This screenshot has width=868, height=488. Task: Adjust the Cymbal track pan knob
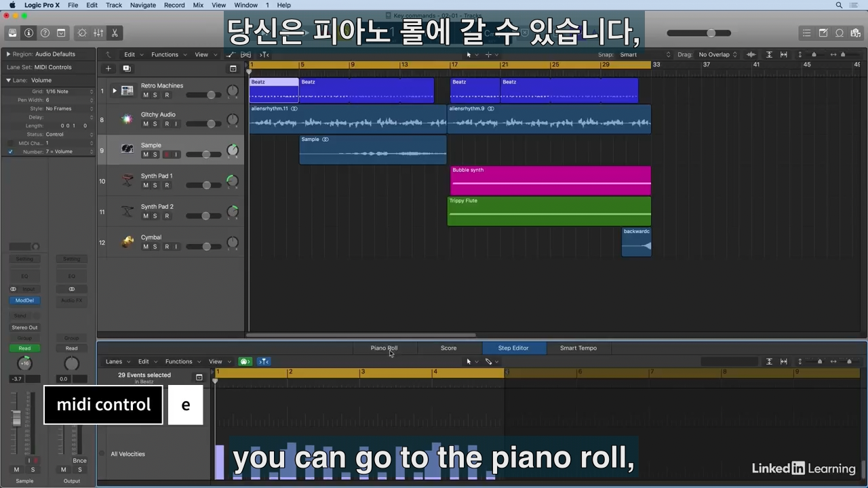pyautogui.click(x=233, y=242)
